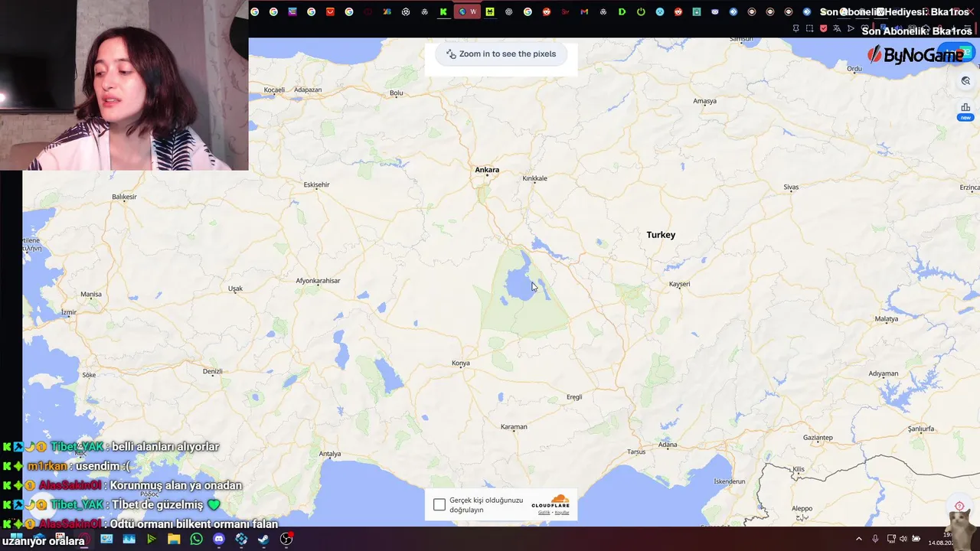The image size is (980, 551).
Task: Click the Şanlıurfa city label
Action: pyautogui.click(x=921, y=429)
